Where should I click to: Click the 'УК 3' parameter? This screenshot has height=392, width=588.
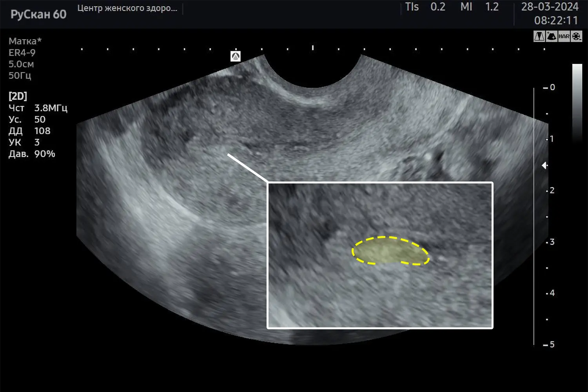[24, 142]
